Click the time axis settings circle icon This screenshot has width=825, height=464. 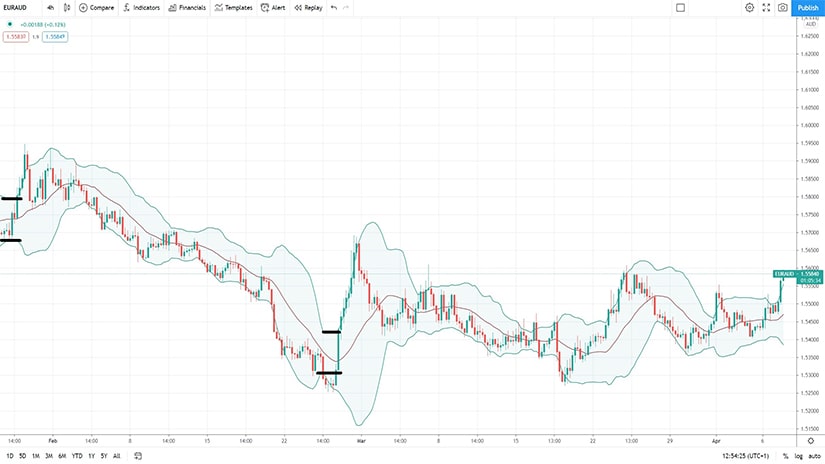(x=811, y=441)
